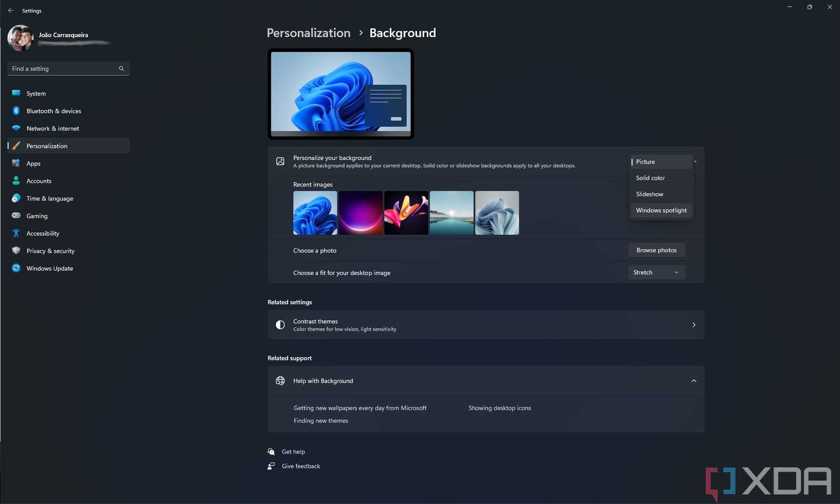
Task: Click the Find a setting search field
Action: coord(68,69)
